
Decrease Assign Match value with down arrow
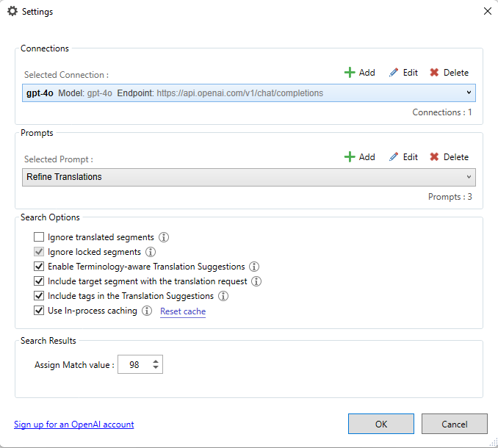(x=156, y=367)
